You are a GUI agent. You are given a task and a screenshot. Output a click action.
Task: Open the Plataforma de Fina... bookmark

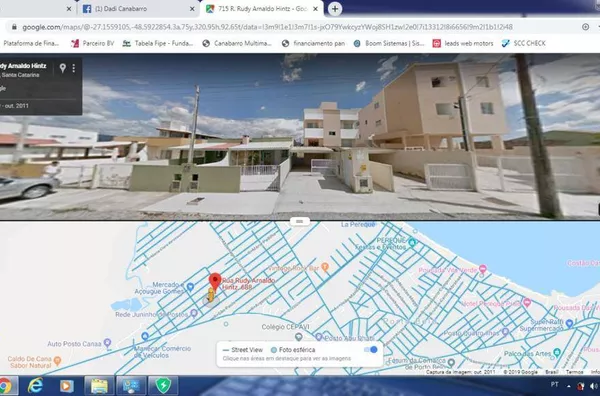point(31,43)
